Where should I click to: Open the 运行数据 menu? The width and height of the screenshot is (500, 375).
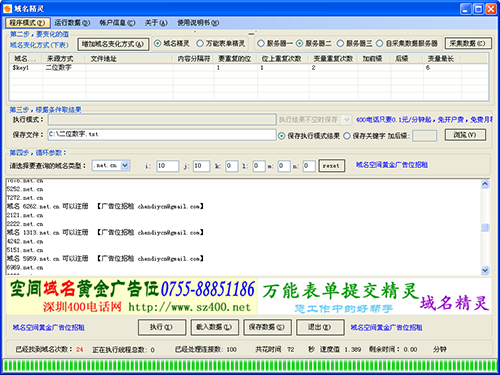tap(72, 23)
